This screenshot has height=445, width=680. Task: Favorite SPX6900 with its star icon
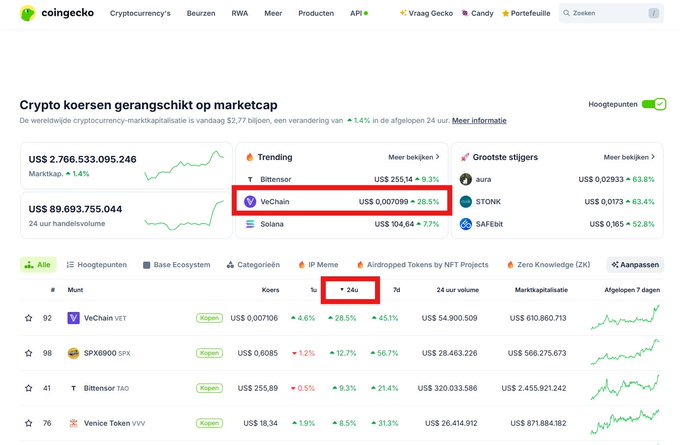pyautogui.click(x=29, y=353)
